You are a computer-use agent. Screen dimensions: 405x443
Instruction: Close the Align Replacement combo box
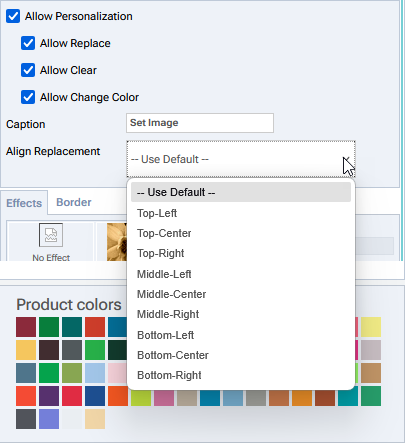click(x=241, y=159)
